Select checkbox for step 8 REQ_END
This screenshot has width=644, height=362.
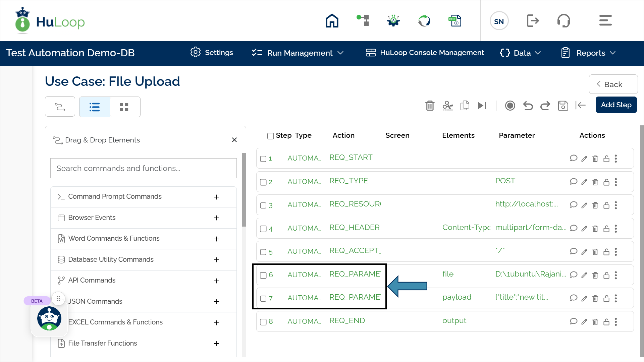(x=263, y=322)
